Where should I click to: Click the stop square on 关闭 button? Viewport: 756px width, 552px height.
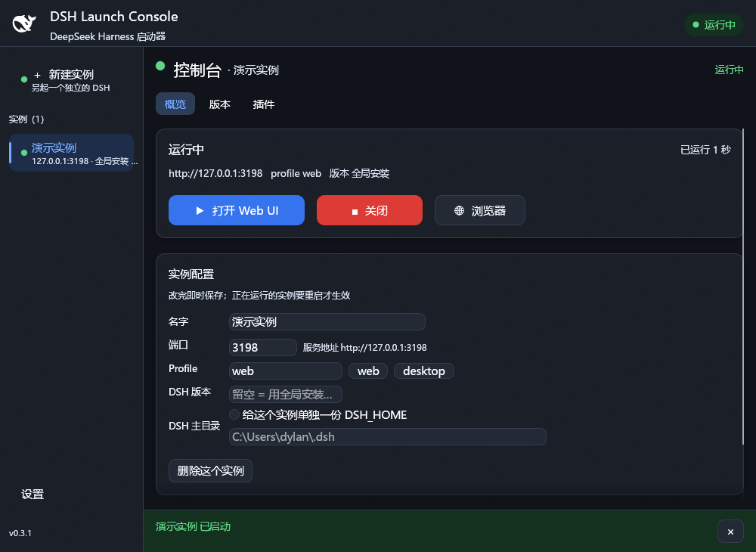355,212
